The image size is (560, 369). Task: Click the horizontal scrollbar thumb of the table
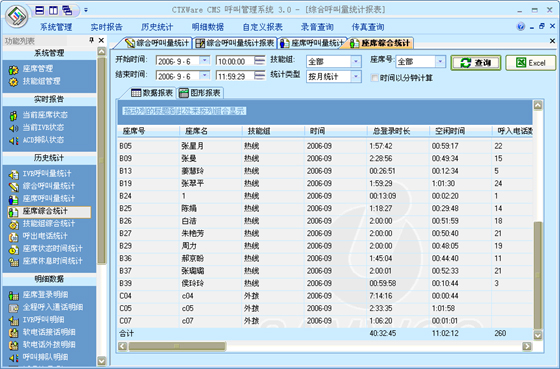(x=177, y=346)
